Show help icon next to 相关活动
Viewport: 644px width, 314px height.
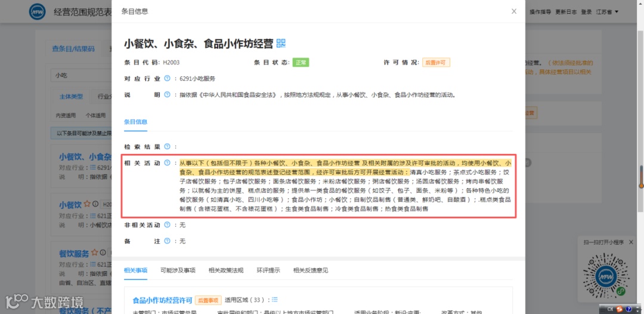[167, 163]
